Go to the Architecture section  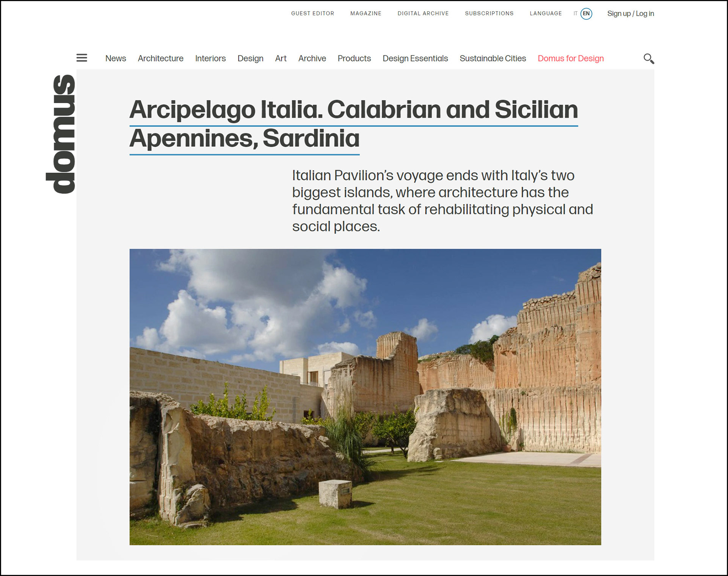tap(160, 58)
